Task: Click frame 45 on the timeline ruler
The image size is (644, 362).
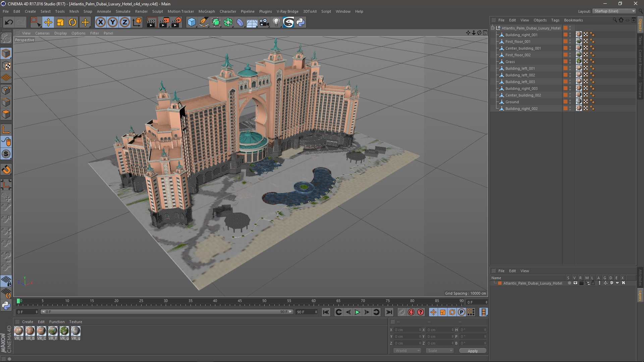Action: point(239,301)
